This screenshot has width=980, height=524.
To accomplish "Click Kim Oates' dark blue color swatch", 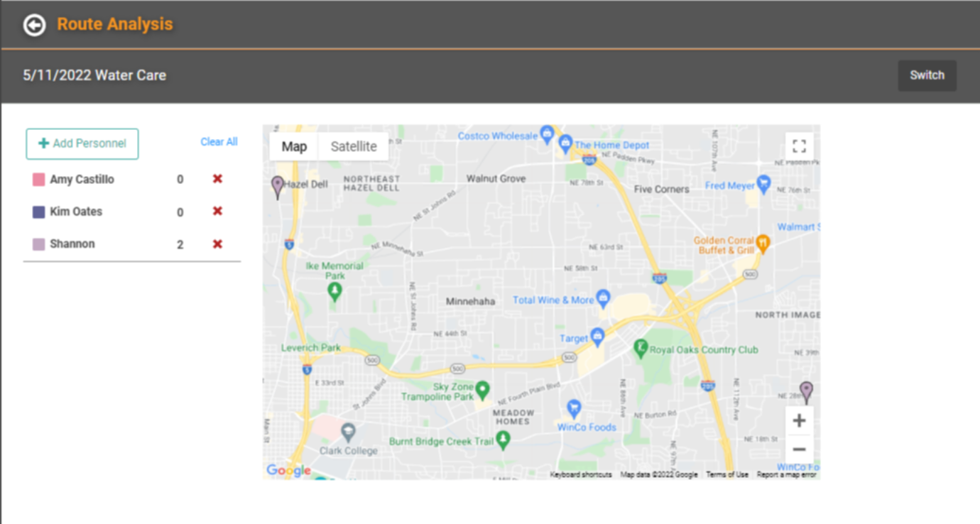I will pos(39,212).
